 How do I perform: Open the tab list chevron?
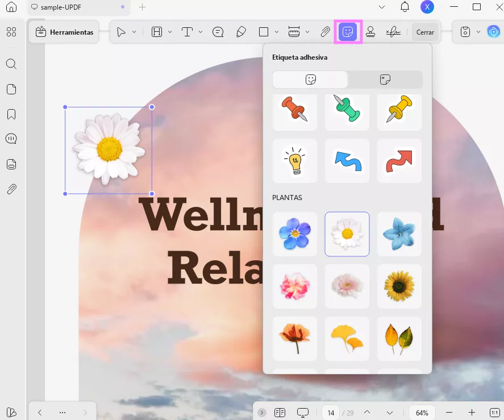(x=381, y=7)
